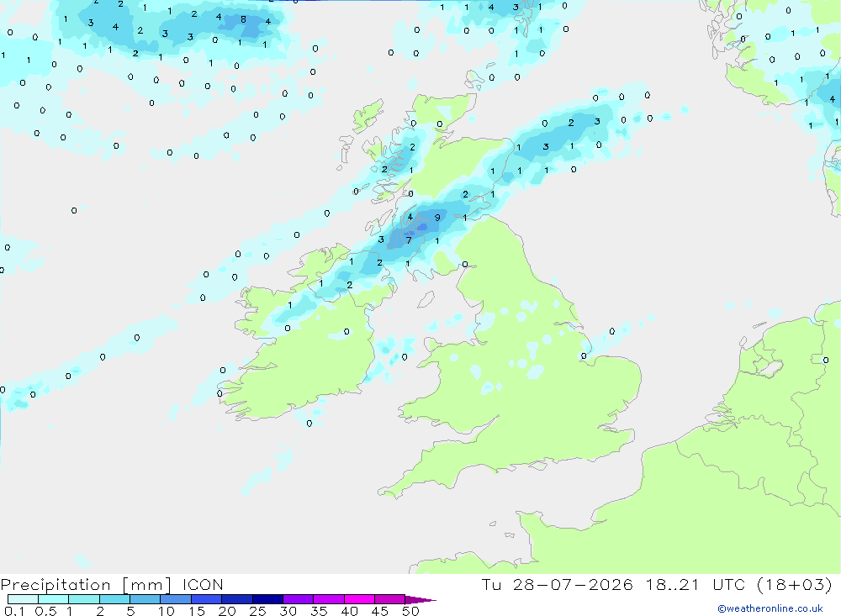Click the 1–2 mm legend color swatch

tap(84, 599)
